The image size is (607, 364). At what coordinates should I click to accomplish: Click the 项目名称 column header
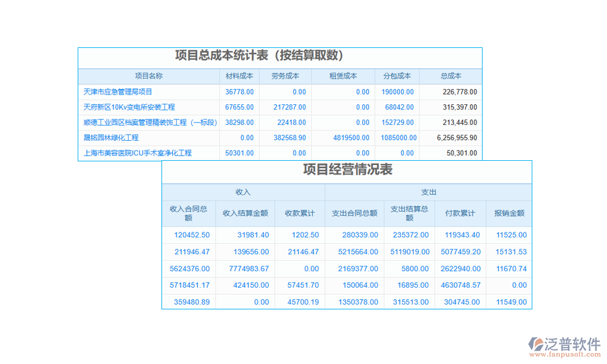coord(149,76)
